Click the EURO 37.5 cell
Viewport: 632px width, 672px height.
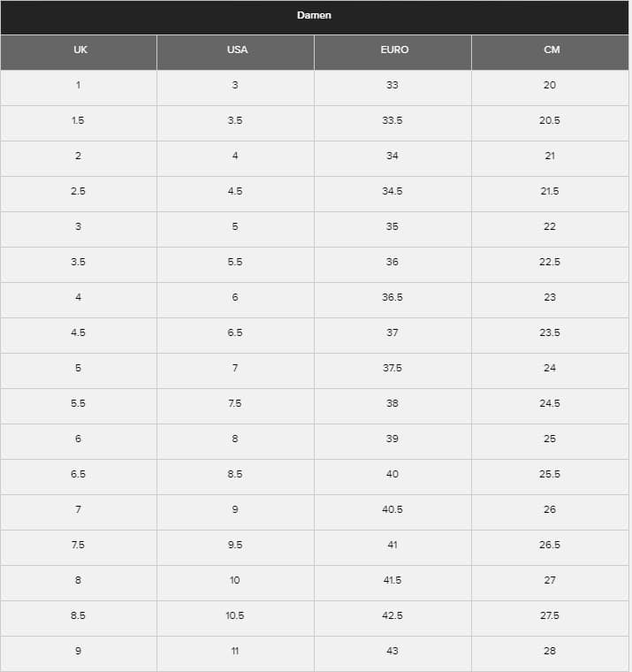click(392, 368)
